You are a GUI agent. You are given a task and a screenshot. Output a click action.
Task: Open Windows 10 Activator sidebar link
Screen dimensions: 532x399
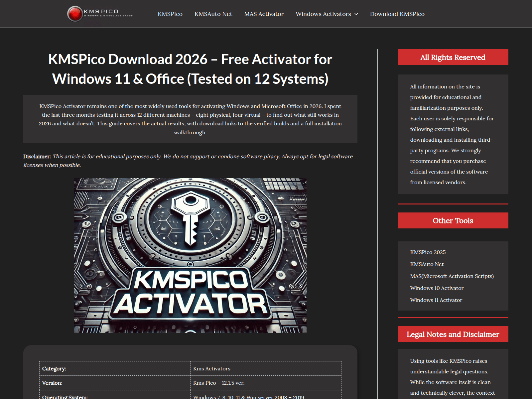(x=437, y=288)
